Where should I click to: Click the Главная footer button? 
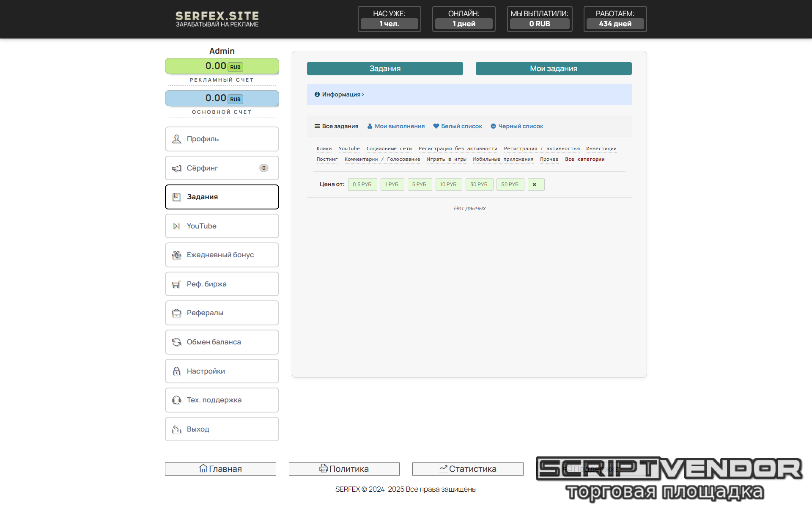pyautogui.click(x=220, y=469)
